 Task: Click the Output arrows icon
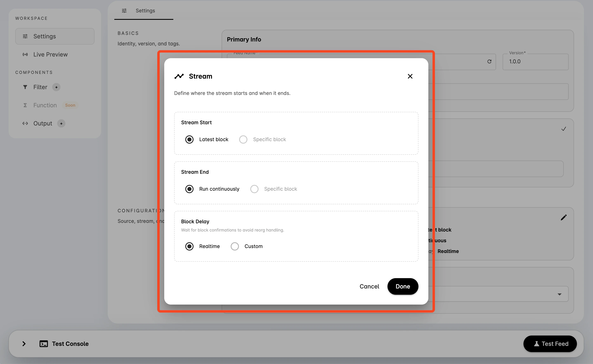(25, 123)
